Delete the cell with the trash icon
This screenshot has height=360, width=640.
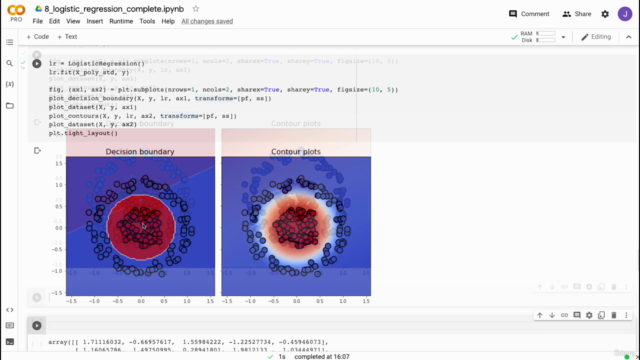pos(614,315)
